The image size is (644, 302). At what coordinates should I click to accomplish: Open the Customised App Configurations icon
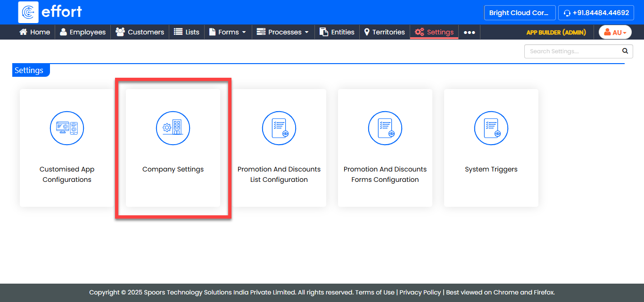[67, 128]
